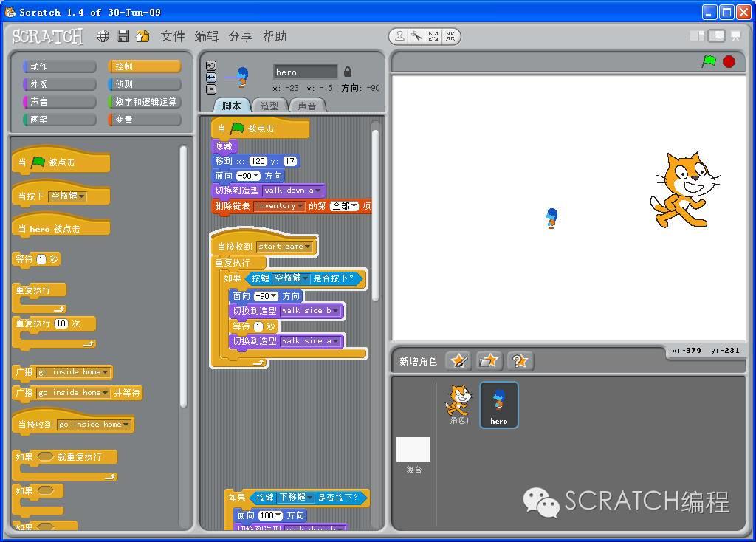This screenshot has height=542, width=756.
Task: Select the delete scissors tool
Action: [416, 36]
